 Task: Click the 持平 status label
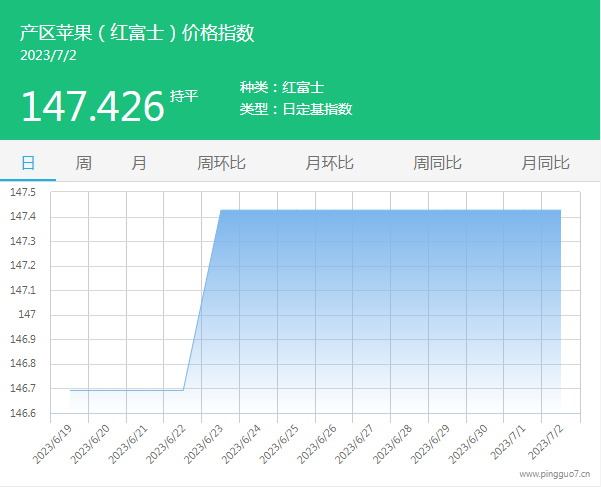[184, 96]
